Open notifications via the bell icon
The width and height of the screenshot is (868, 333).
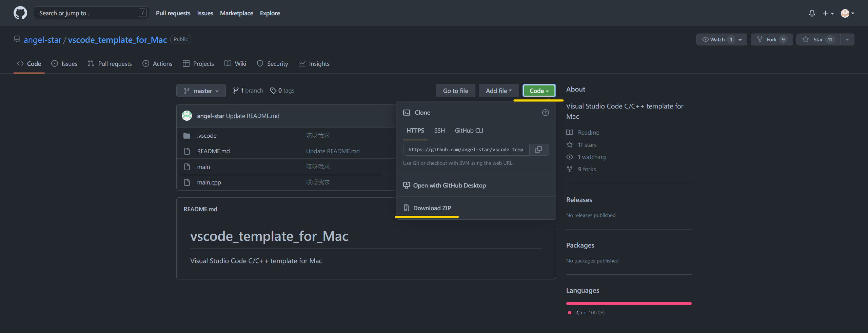812,13
